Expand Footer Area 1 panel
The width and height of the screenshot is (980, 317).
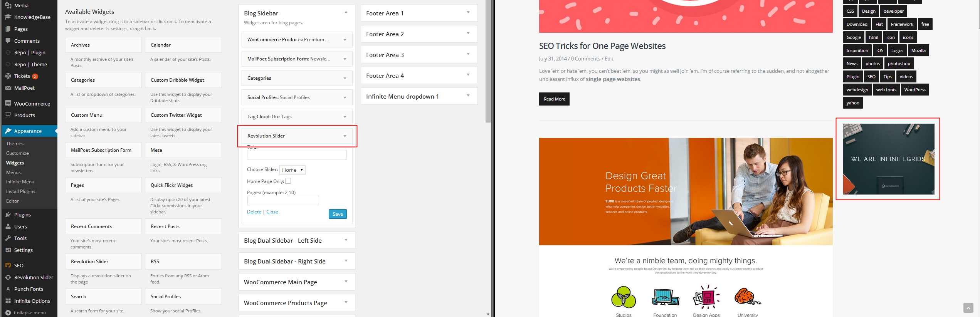click(468, 12)
